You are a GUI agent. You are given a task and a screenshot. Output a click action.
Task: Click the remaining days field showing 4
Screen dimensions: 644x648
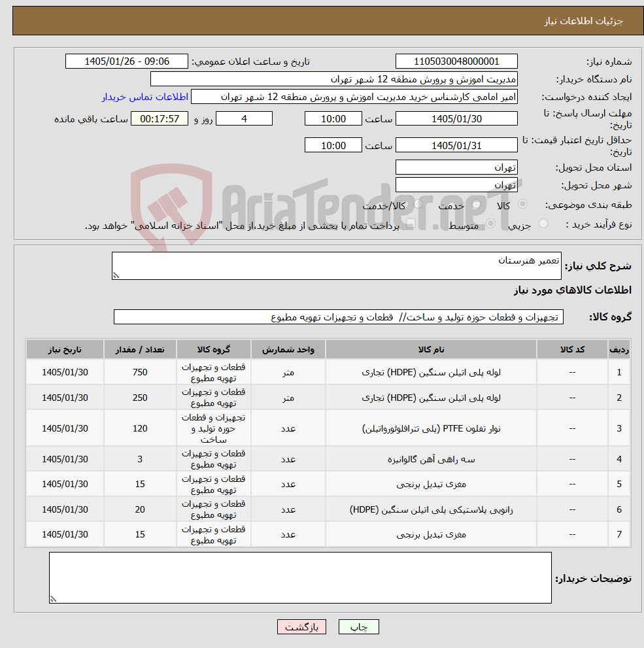click(x=244, y=118)
